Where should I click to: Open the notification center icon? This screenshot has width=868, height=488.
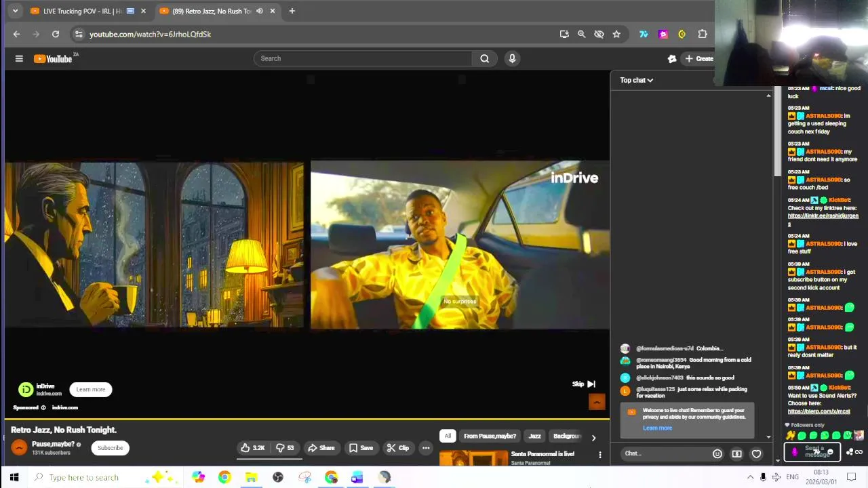pos(852,477)
